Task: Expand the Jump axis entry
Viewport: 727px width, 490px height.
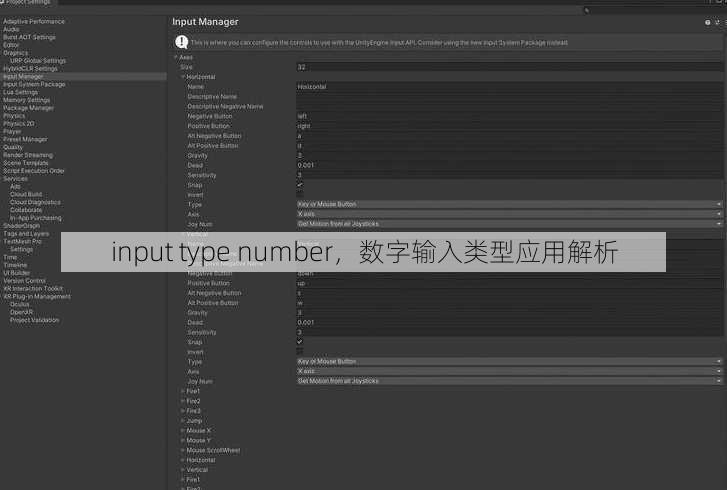Action: [x=183, y=421]
